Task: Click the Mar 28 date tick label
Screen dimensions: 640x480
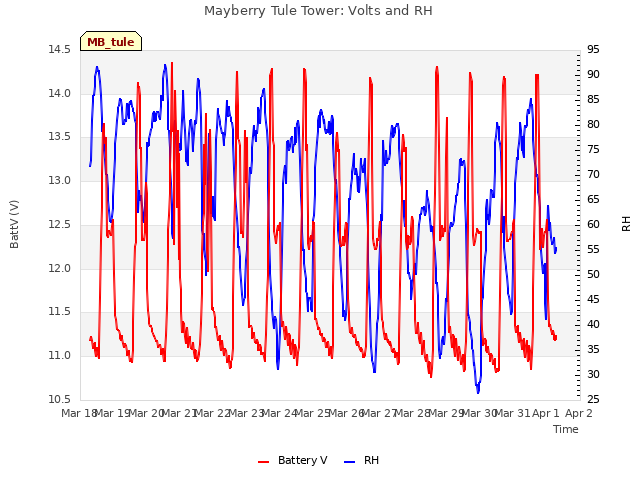Action: 413,413
